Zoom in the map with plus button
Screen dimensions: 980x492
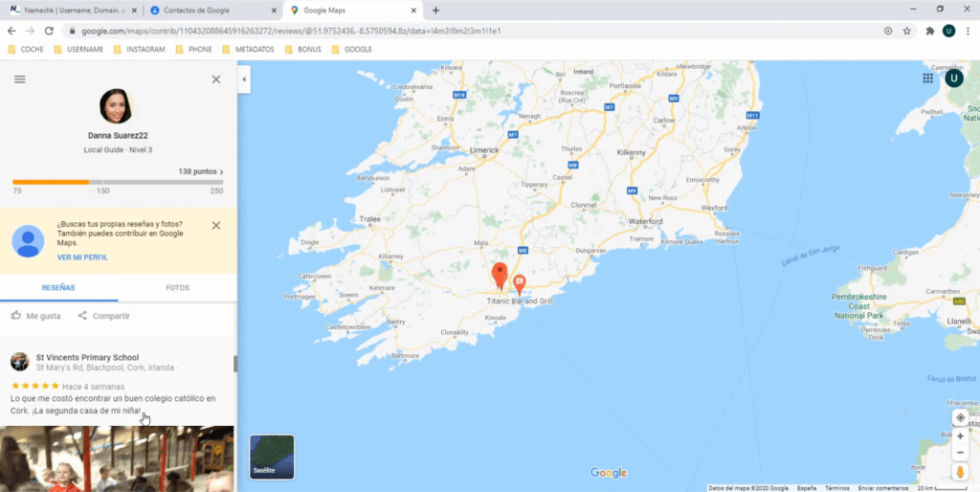tap(961, 436)
